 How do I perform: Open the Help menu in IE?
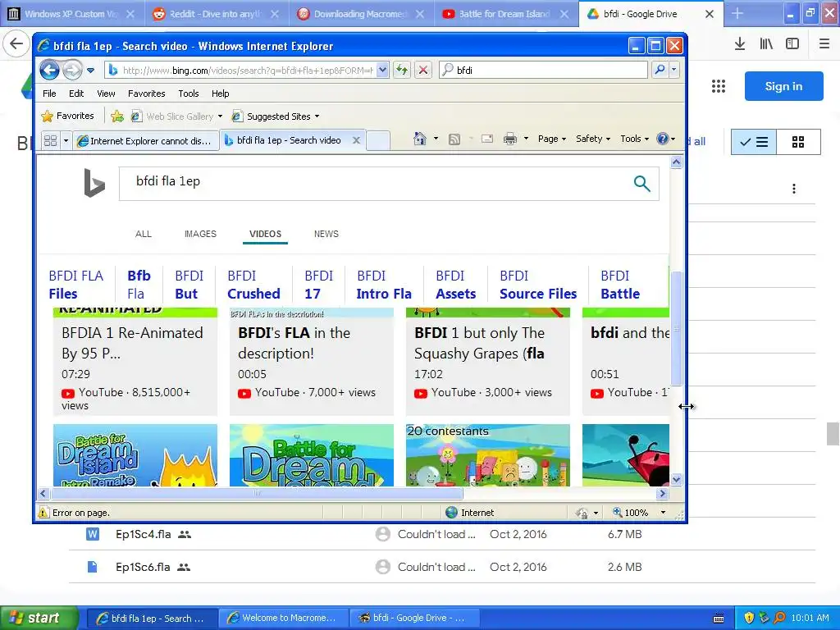point(220,94)
